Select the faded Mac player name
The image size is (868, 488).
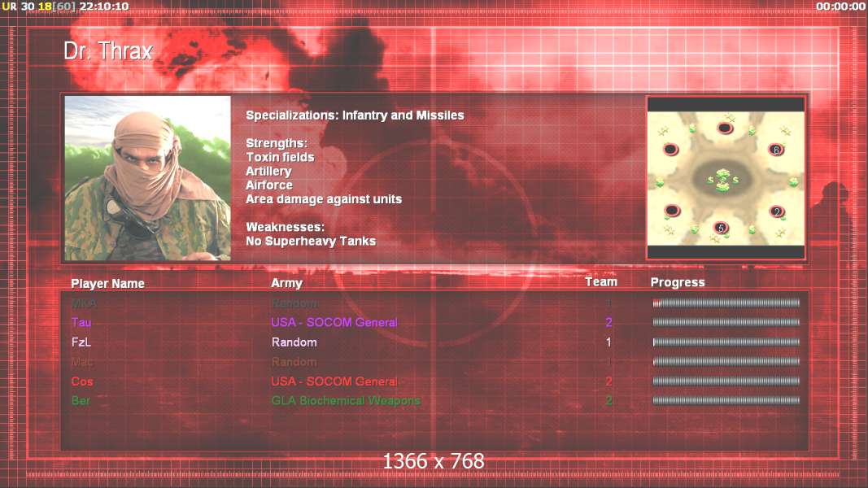tap(82, 362)
